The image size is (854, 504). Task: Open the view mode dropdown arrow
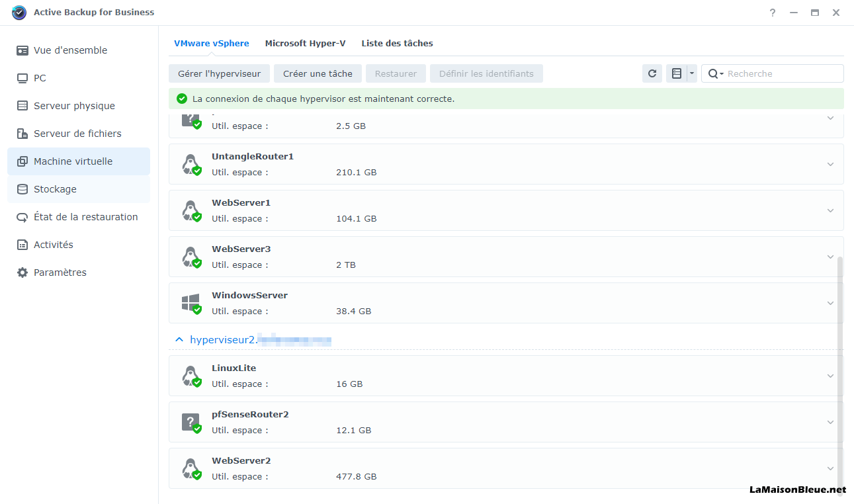tap(692, 73)
